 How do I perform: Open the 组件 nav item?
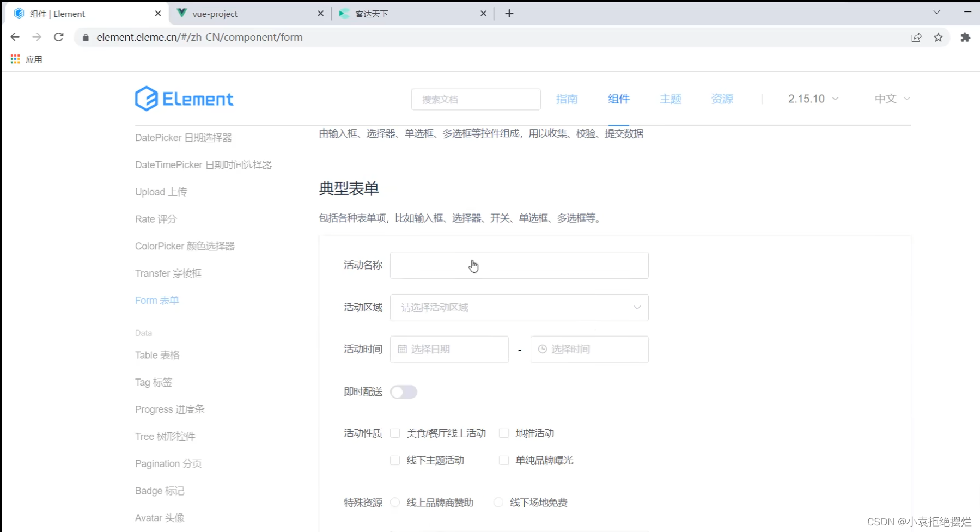click(619, 99)
